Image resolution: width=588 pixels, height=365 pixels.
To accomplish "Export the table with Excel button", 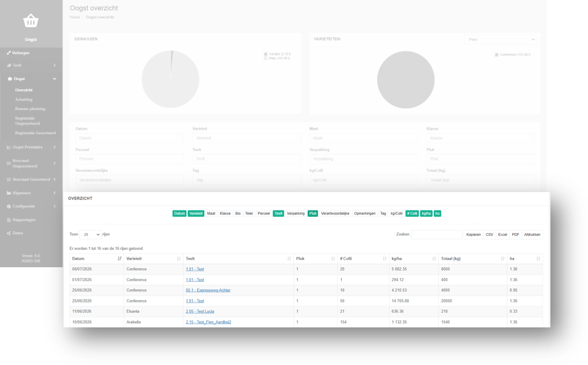I will (502, 234).
